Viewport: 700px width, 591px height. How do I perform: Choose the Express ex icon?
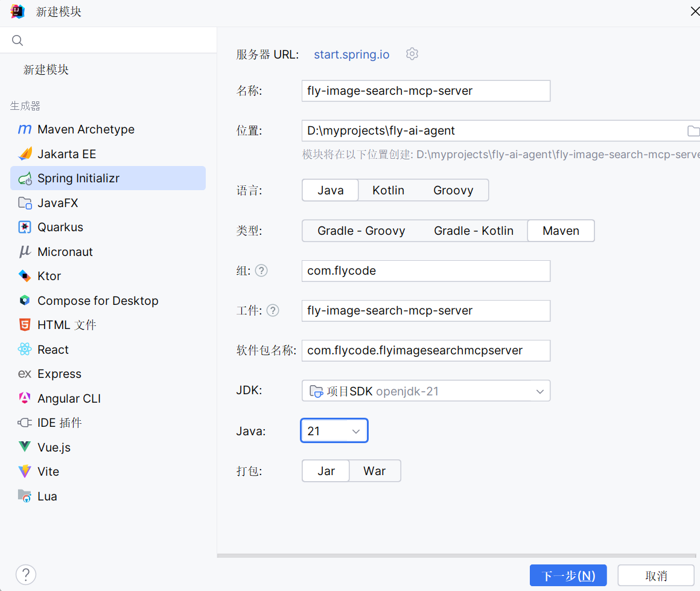point(25,374)
